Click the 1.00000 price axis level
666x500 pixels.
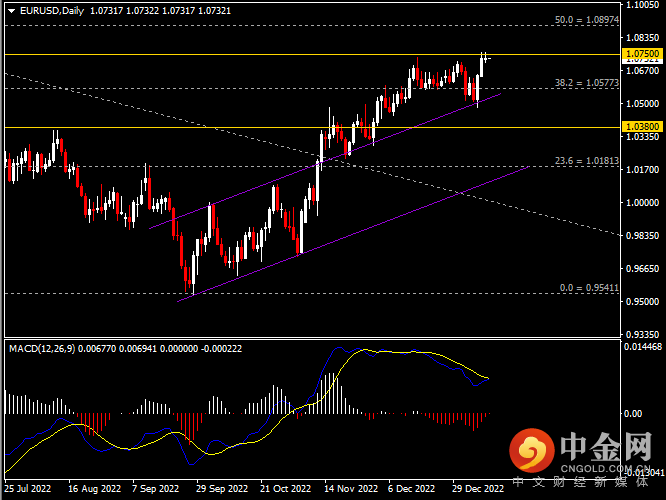(x=641, y=202)
